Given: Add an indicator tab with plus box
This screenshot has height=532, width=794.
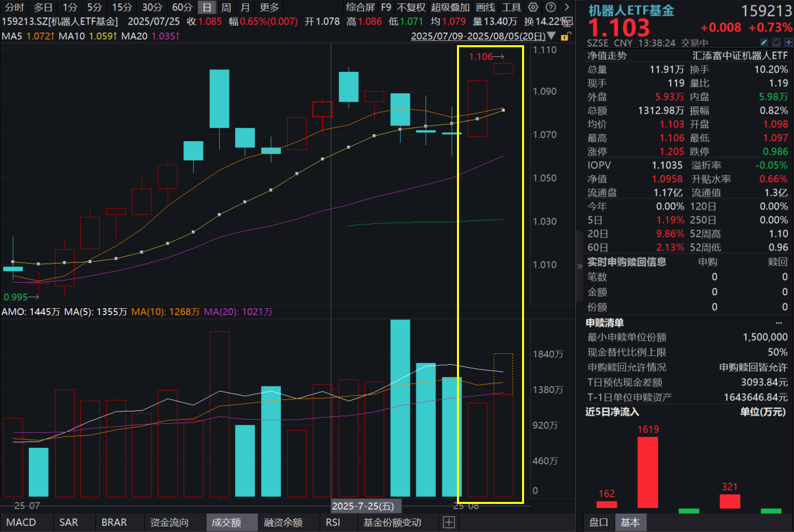Looking at the screenshot, I should point(449,522).
